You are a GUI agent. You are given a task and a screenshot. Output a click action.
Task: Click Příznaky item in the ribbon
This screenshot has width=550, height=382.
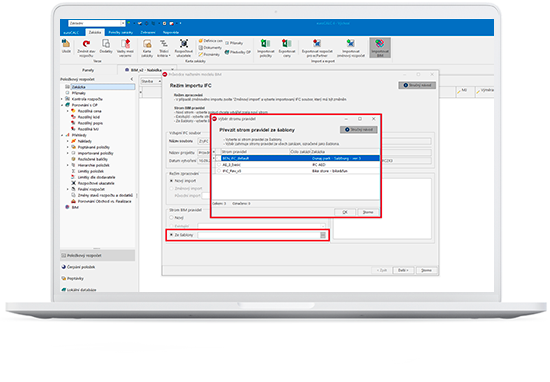(x=234, y=43)
